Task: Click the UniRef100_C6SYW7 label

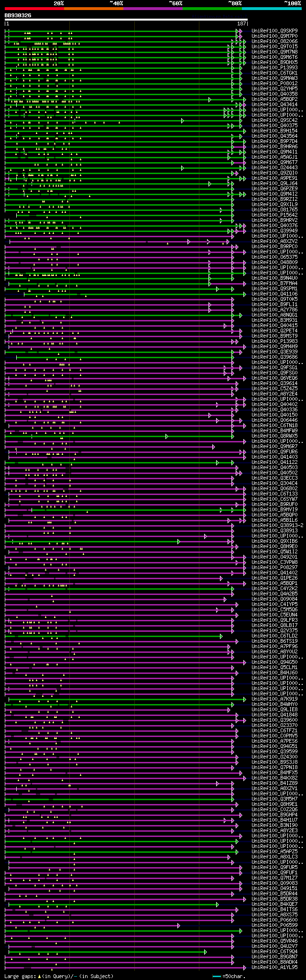Action: pyautogui.click(x=274, y=499)
